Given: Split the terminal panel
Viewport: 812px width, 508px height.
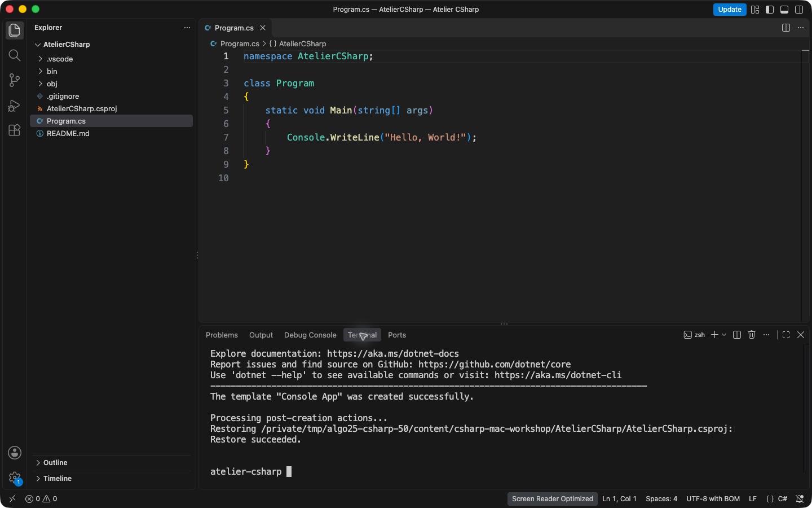Looking at the screenshot, I should pos(737,335).
